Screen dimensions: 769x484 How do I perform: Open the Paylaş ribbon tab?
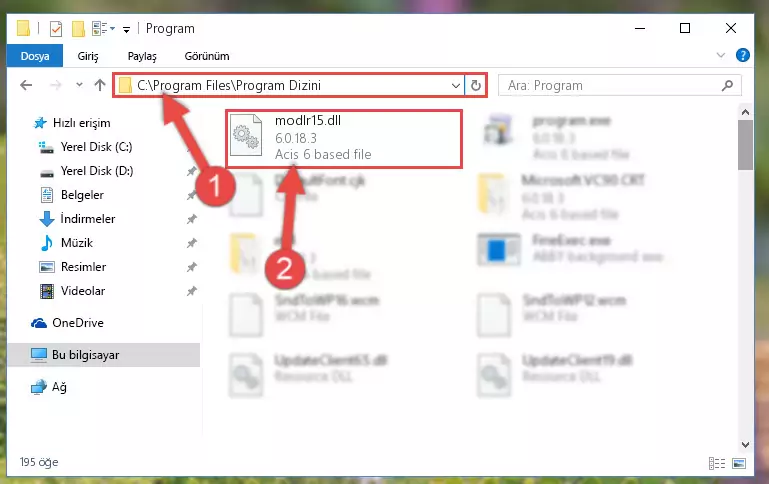[142, 56]
